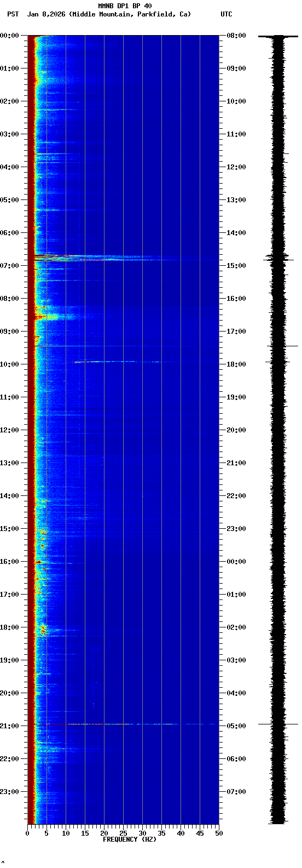The image size is (302, 868).
Task: Click the 14:00 UTC time label
Action: 236,233
